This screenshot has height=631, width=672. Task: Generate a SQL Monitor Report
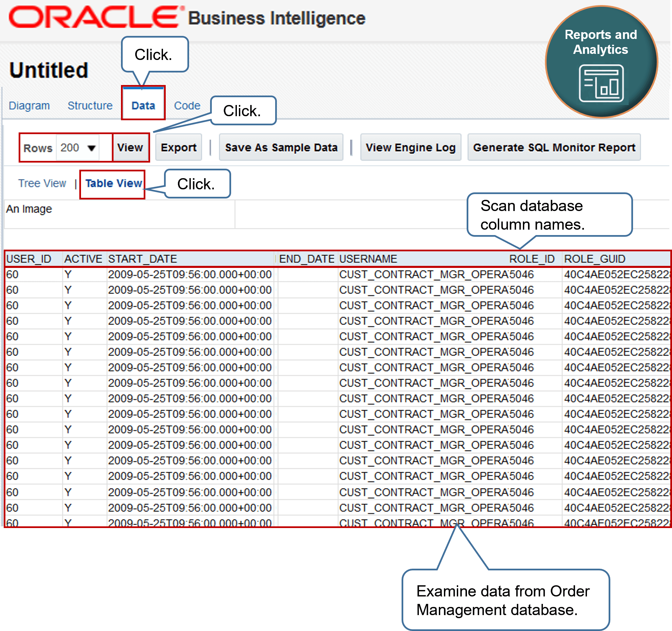coord(554,148)
